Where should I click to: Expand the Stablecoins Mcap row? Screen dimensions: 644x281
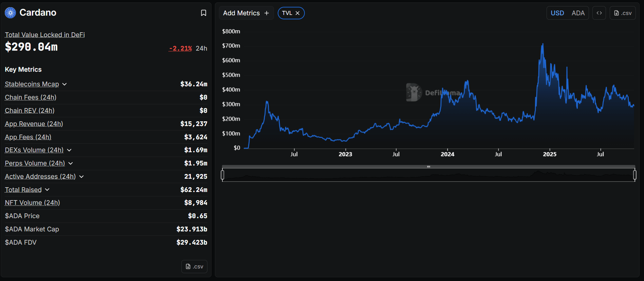tap(65, 84)
